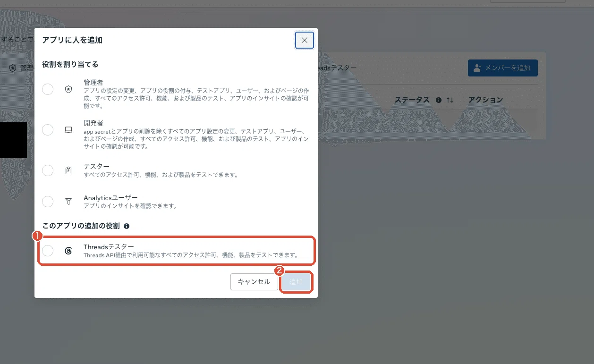Click the Threadsテスター role title
This screenshot has width=594, height=364.
tap(109, 247)
